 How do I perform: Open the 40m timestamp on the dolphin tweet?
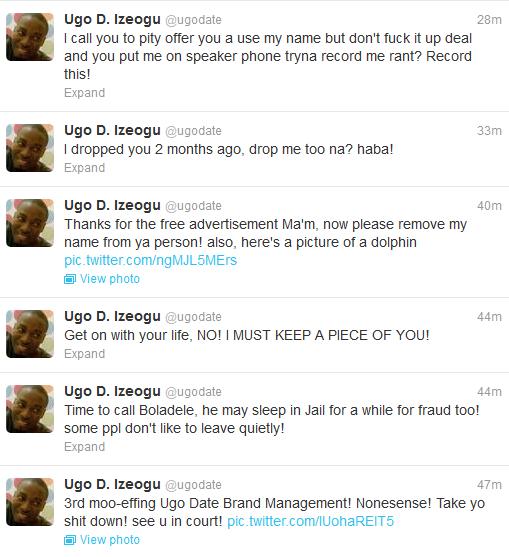[x=489, y=206]
